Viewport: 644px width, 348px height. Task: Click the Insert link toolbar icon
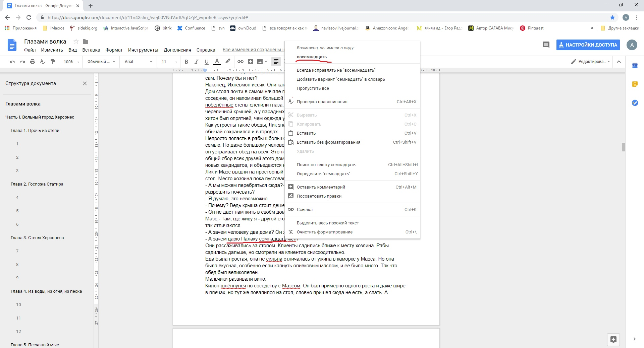click(x=240, y=62)
